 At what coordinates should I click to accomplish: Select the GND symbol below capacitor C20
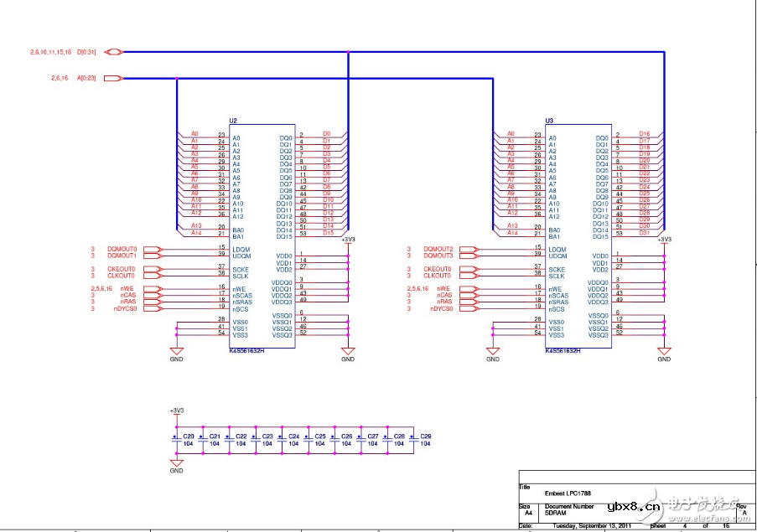click(x=176, y=463)
